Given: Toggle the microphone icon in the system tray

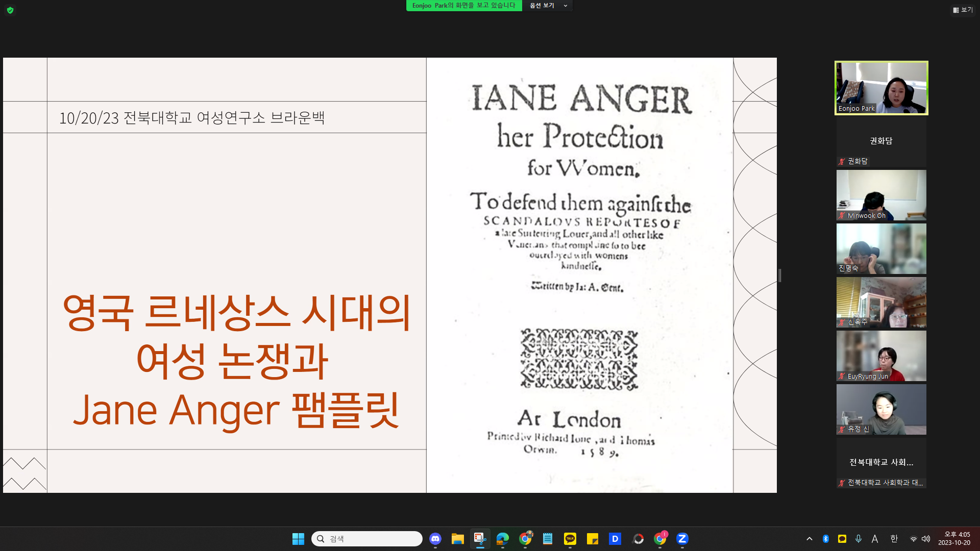Looking at the screenshot, I should (x=858, y=538).
